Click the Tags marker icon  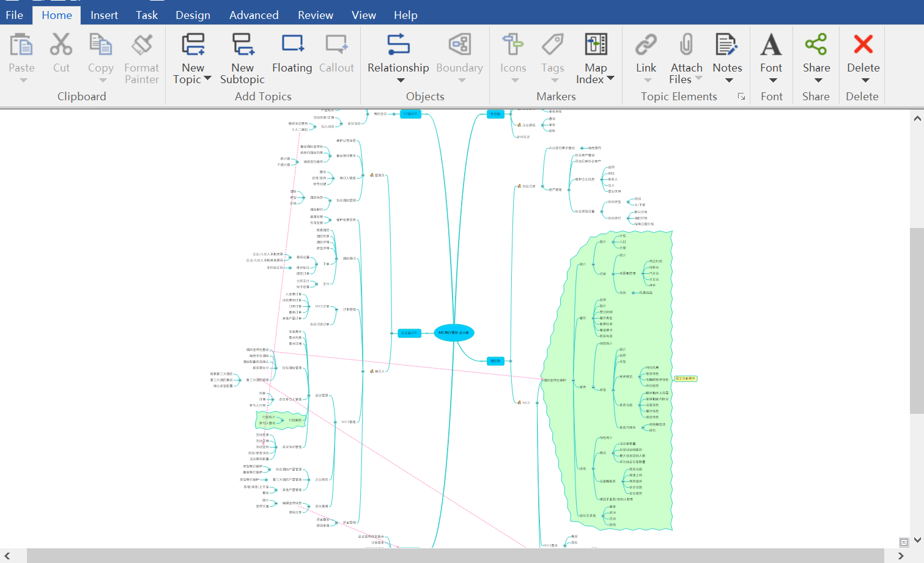[553, 45]
